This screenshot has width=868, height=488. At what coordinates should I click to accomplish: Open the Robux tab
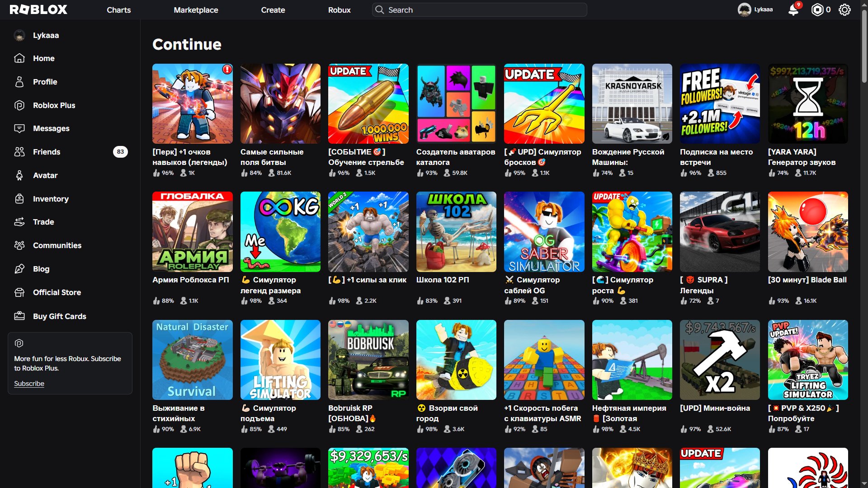340,10
